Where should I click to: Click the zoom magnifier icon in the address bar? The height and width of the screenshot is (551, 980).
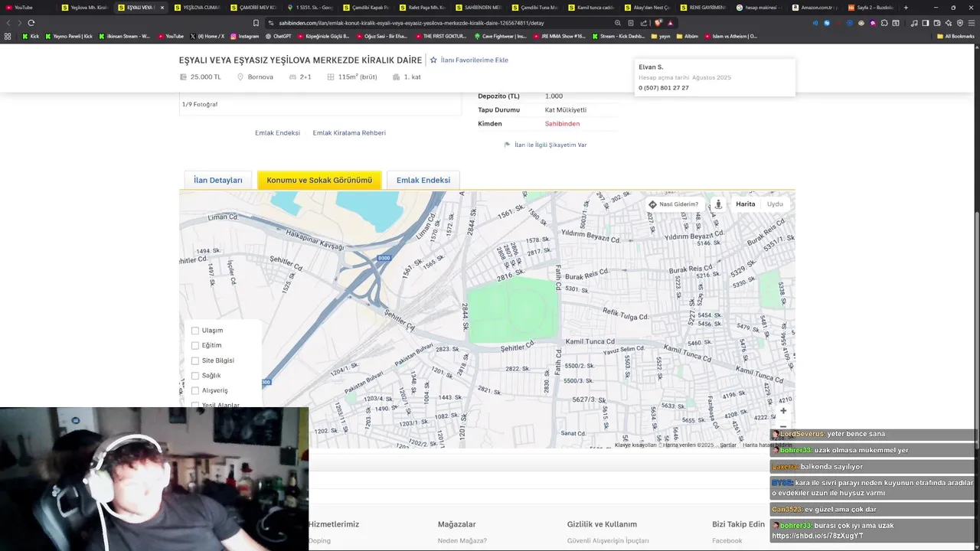[x=618, y=23]
